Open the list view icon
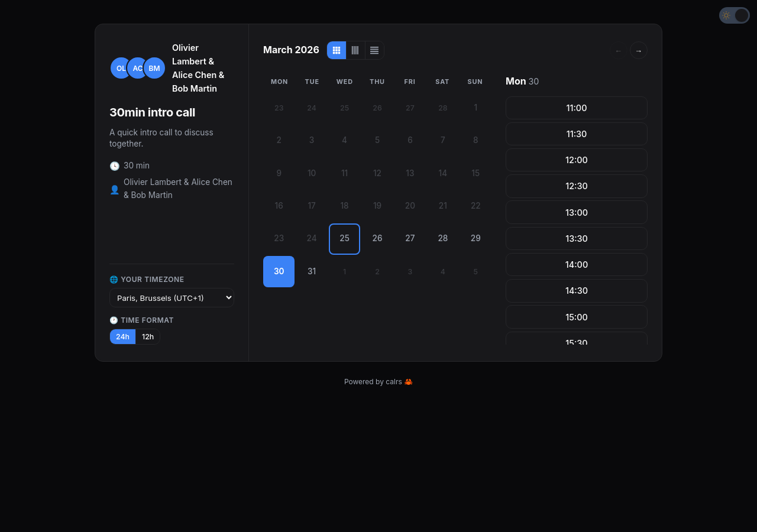 click(x=374, y=50)
